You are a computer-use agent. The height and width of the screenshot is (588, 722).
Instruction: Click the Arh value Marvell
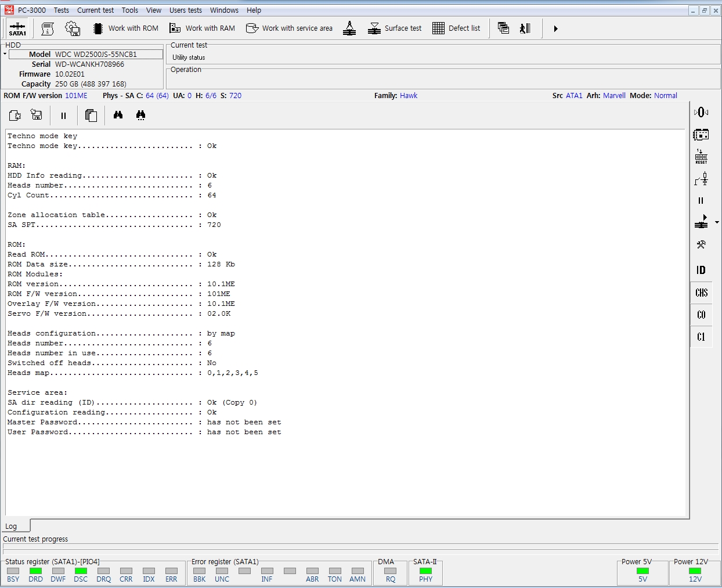point(614,96)
